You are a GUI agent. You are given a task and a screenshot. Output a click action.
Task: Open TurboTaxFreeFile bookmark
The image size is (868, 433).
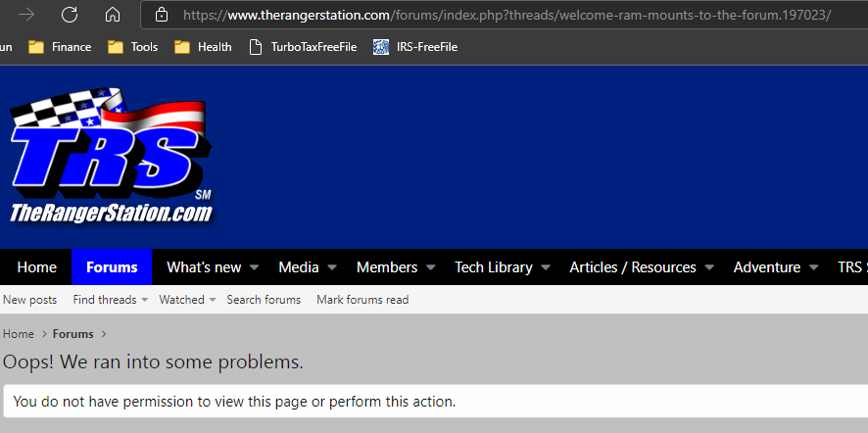point(303,47)
